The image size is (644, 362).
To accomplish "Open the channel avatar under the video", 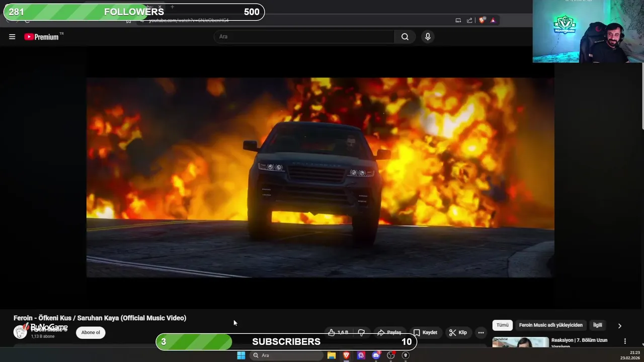I will point(20,332).
